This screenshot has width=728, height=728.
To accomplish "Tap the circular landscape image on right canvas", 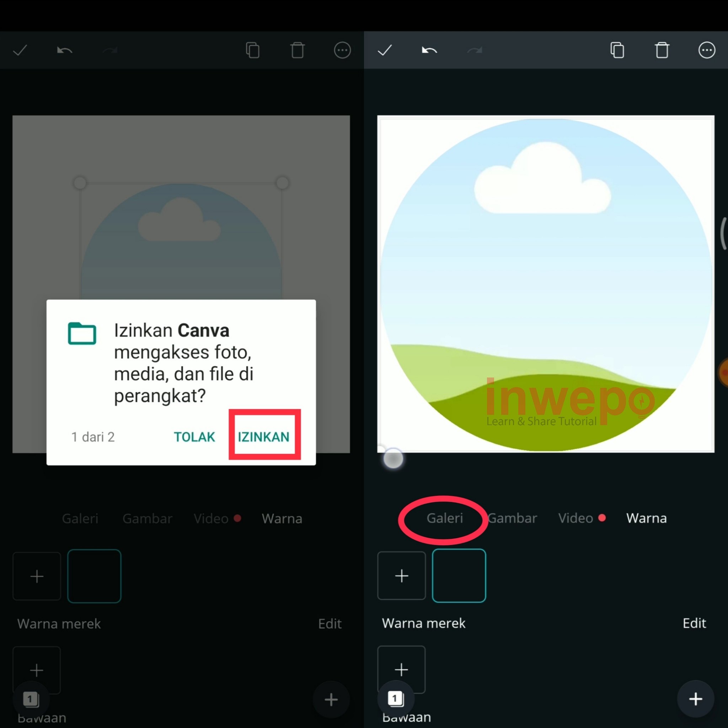I will click(x=546, y=284).
